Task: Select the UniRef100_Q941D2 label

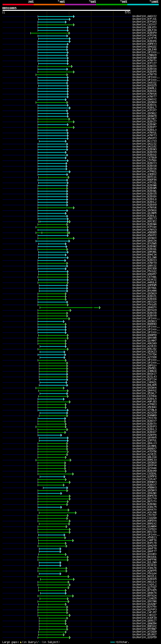Action: [144, 47]
